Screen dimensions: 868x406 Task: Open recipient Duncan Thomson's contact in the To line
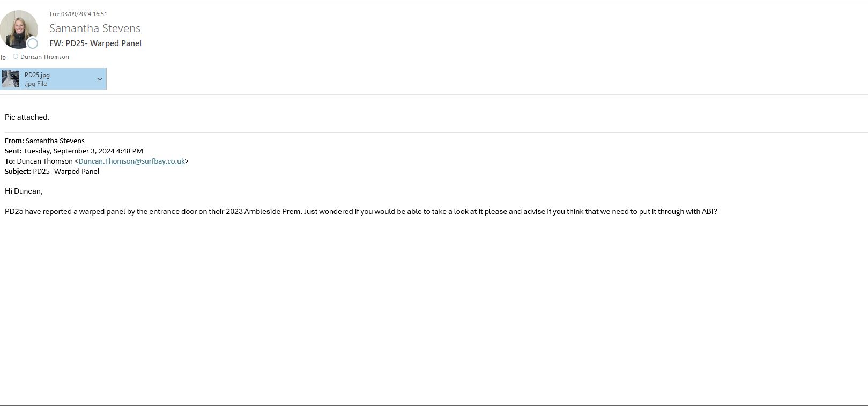click(44, 57)
